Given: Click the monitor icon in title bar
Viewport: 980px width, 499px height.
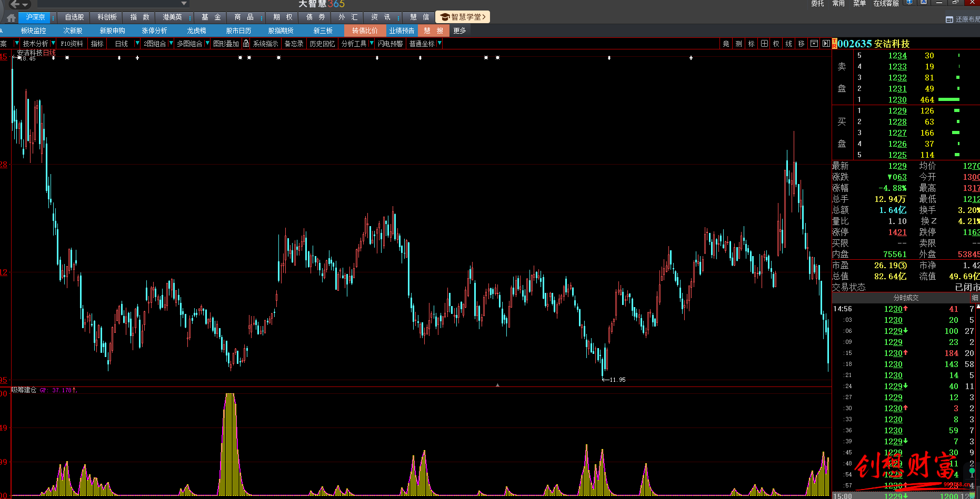Looking at the screenshot, I should click(x=909, y=3).
